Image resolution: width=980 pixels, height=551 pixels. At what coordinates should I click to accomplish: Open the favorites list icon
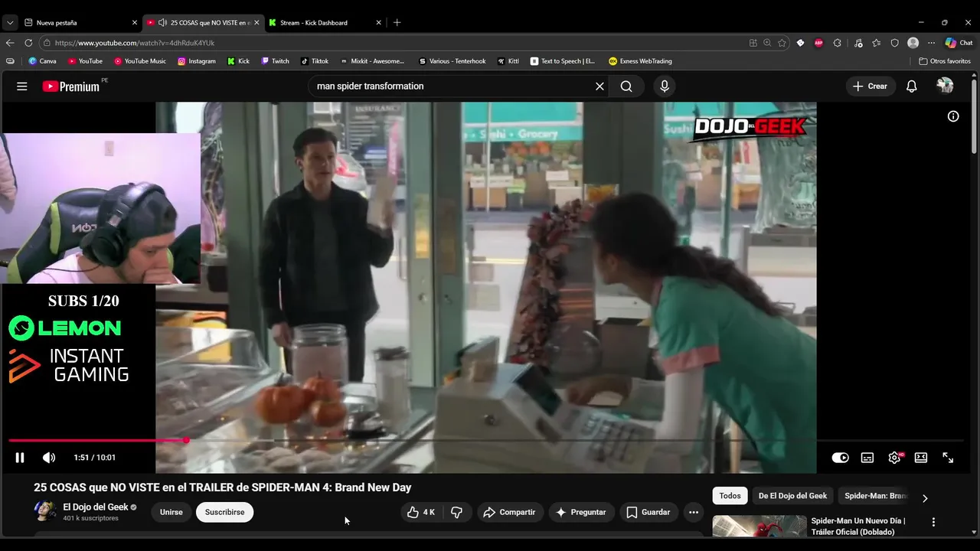pos(876,43)
